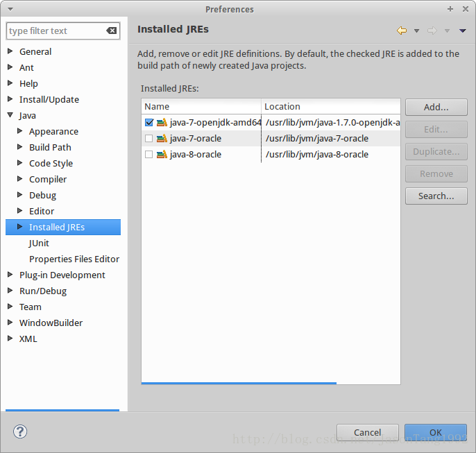Confirm with the OK button
Viewport: 476px width, 453px height.
[436, 432]
